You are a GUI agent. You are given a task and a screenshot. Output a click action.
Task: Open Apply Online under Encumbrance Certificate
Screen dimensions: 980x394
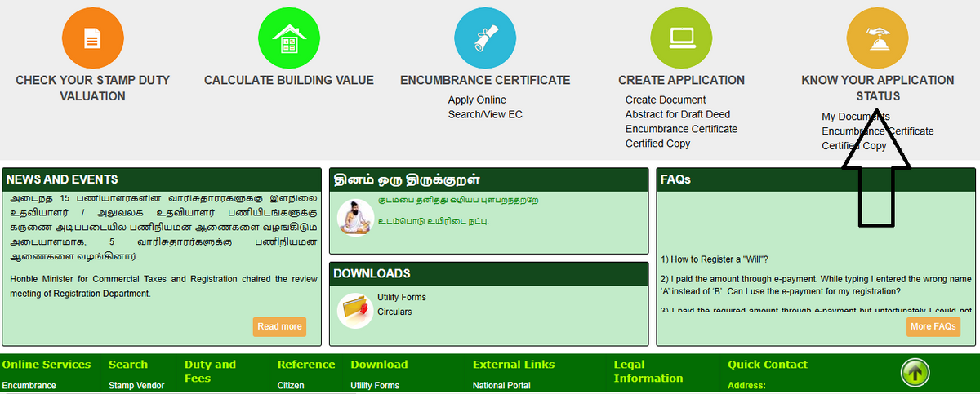click(x=477, y=100)
